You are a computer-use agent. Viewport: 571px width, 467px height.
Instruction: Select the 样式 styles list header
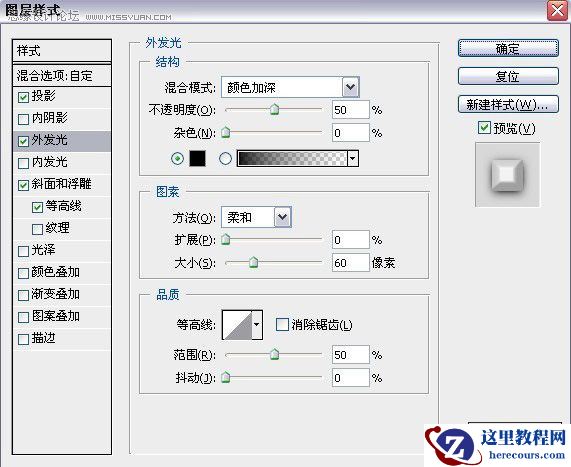[62, 51]
